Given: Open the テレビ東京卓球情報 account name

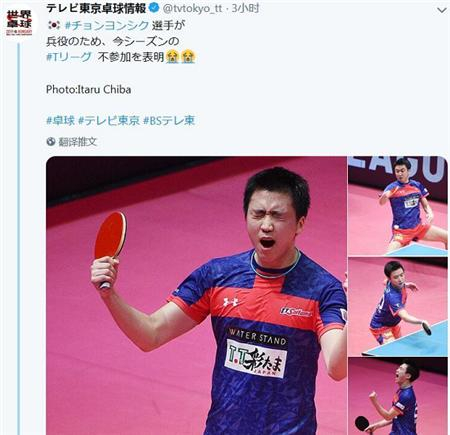Looking at the screenshot, I should coord(96,8).
